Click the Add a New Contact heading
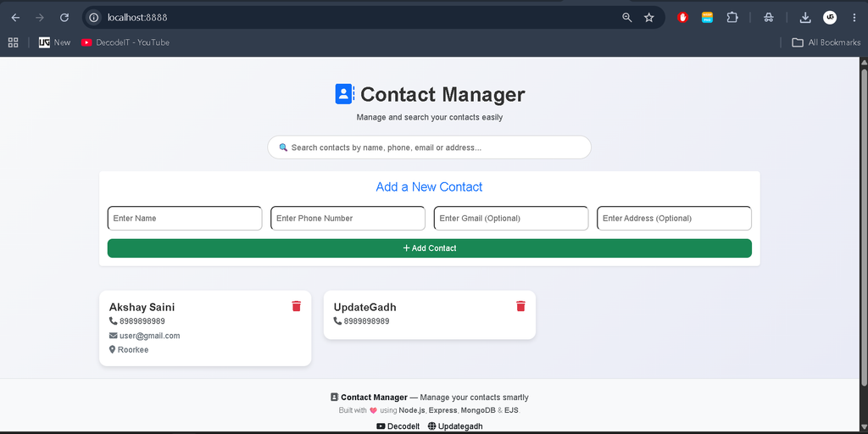 [430, 187]
